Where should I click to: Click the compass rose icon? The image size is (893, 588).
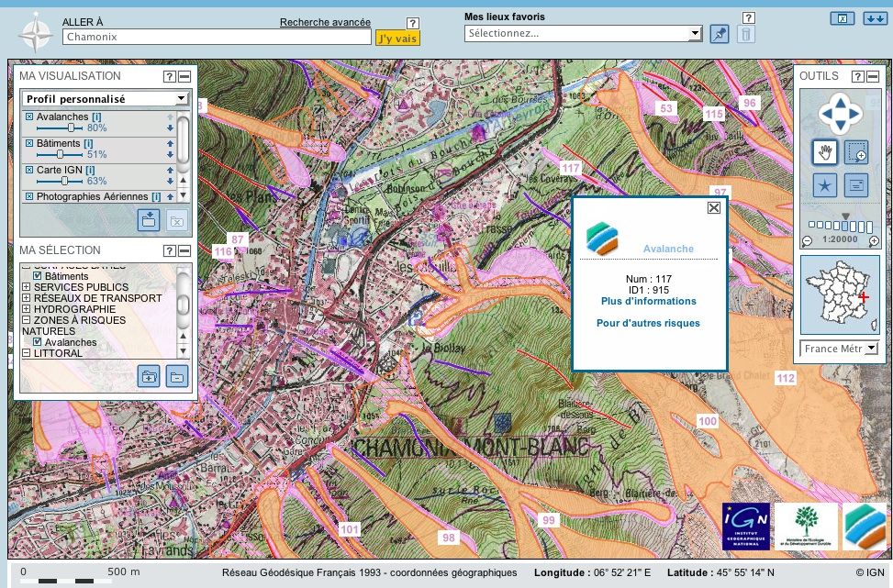point(35,32)
